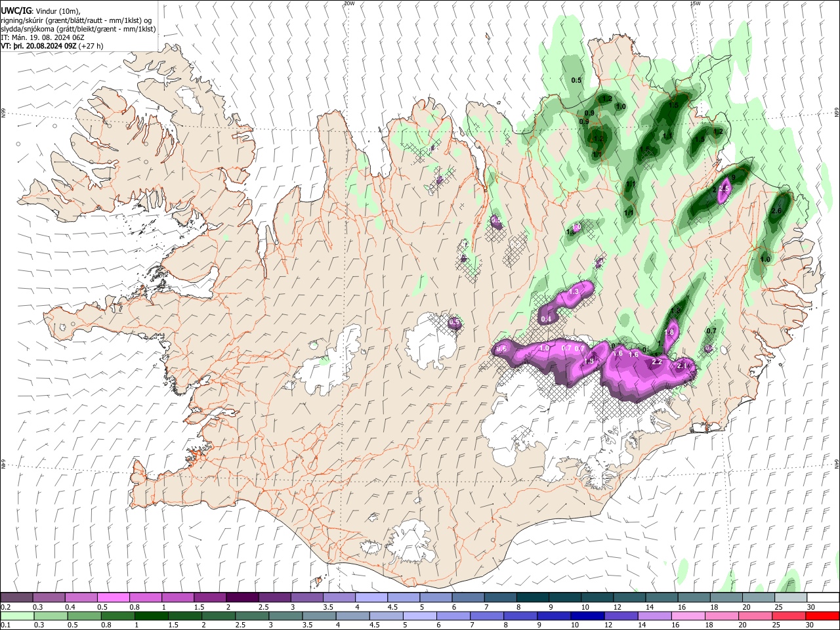
Task: Select the pink swatch between 16 and 18, bottom row
Action: 688,616
